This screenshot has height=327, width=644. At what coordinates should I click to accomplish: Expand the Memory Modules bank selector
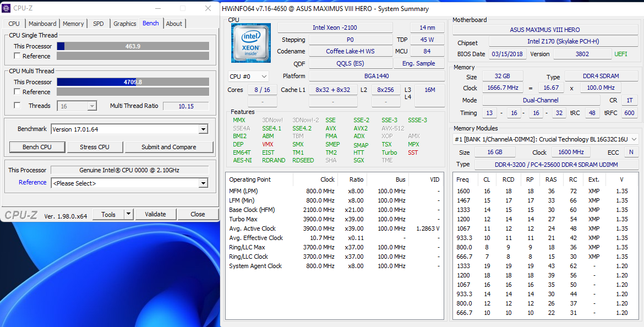click(x=633, y=139)
